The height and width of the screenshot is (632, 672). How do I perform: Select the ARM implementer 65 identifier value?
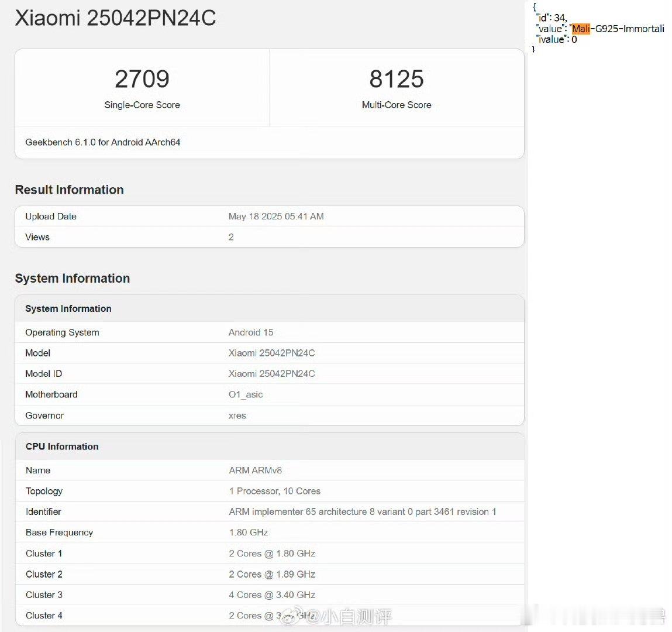363,512
